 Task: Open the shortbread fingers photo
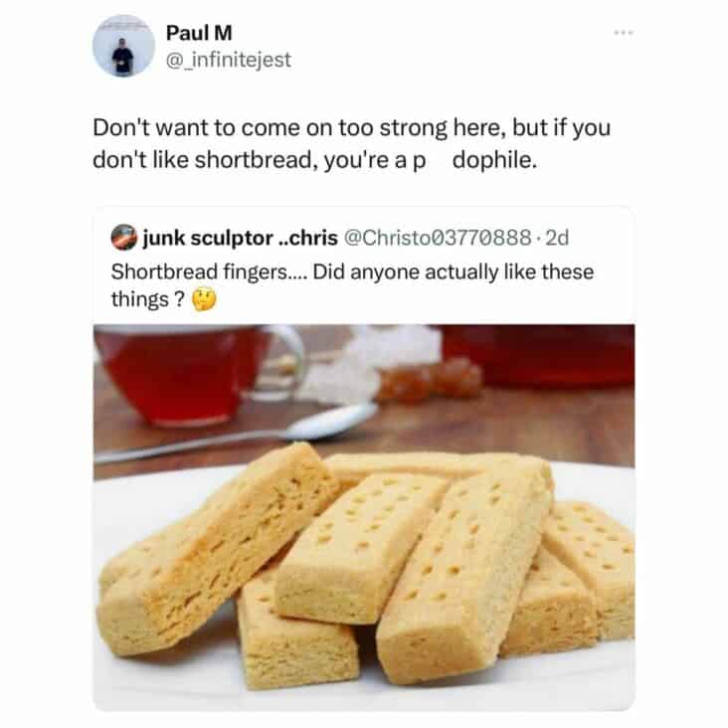pyautogui.click(x=364, y=517)
